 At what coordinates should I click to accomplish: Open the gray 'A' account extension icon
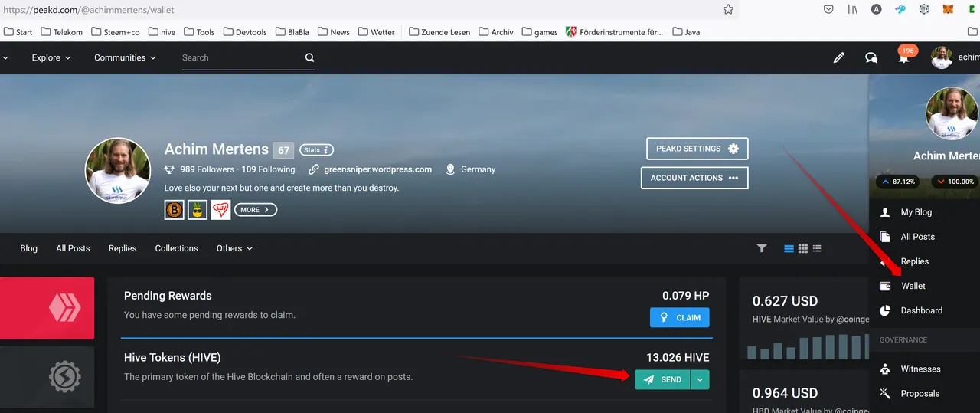[877, 10]
